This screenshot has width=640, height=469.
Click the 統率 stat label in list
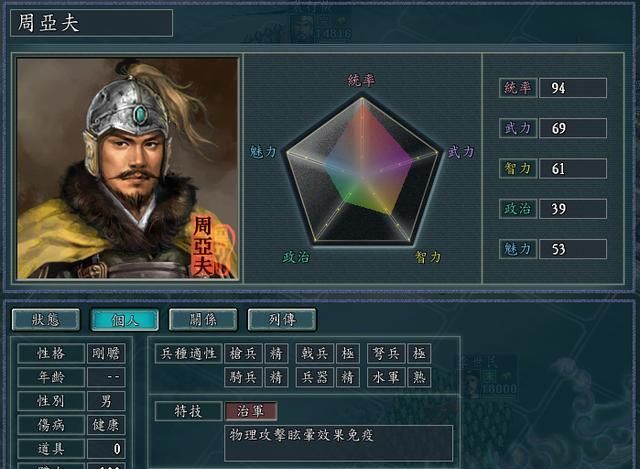pyautogui.click(x=518, y=88)
